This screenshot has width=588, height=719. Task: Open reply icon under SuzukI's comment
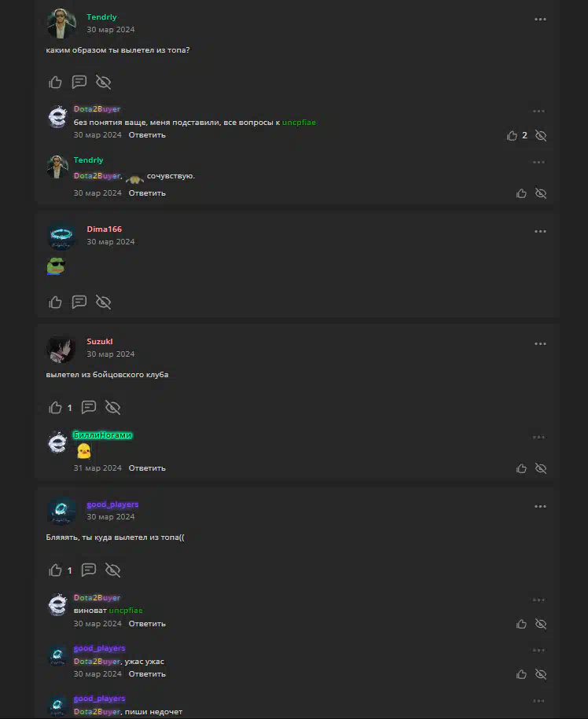click(x=89, y=408)
